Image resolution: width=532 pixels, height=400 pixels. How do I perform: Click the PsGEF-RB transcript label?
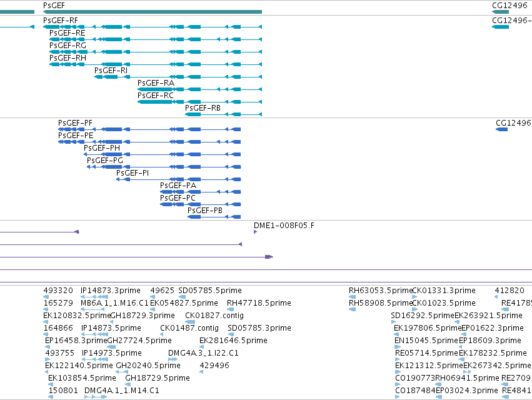[x=203, y=108]
